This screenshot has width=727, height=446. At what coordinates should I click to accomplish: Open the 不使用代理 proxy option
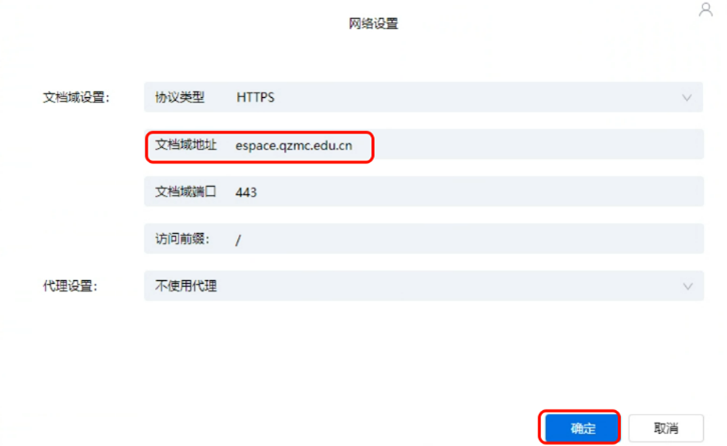pos(186,286)
